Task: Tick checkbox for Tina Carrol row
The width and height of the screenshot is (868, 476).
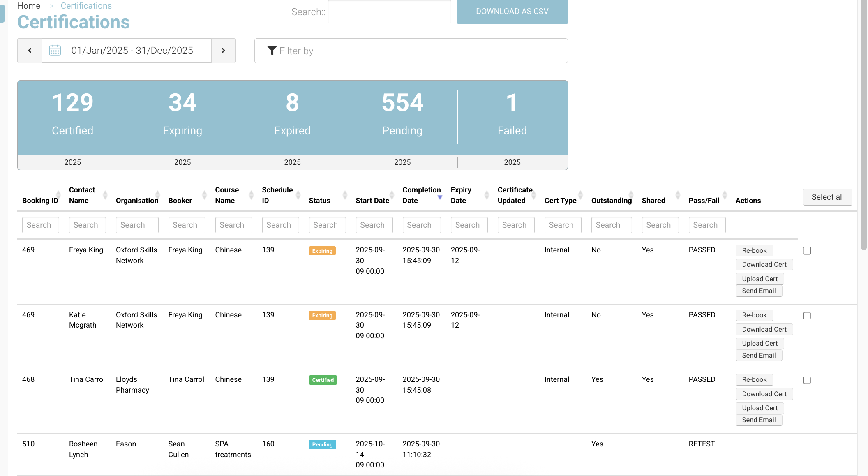Action: pos(807,380)
